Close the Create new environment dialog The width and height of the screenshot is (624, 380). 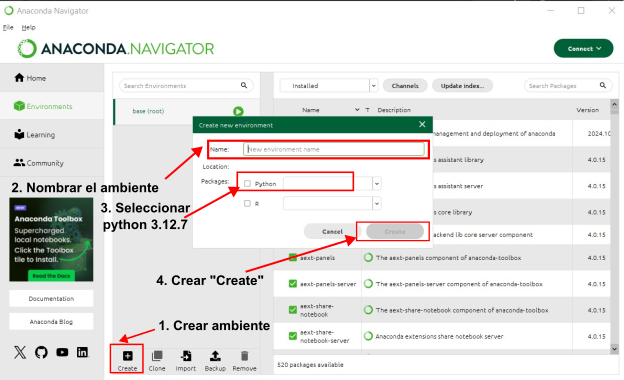coord(422,124)
